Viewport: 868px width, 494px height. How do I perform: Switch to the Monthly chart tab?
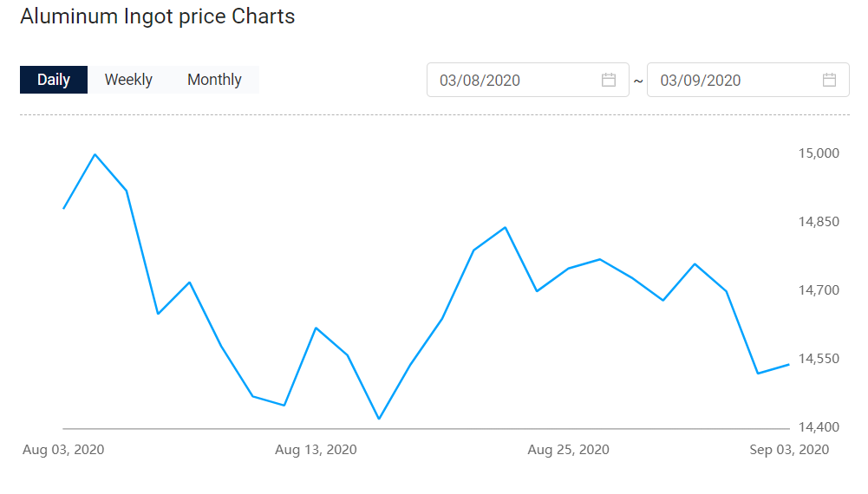(214, 80)
